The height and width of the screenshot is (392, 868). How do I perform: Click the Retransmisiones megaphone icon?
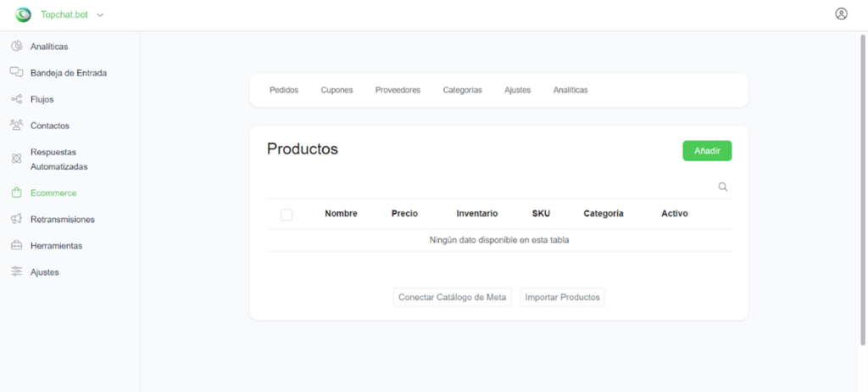point(16,219)
